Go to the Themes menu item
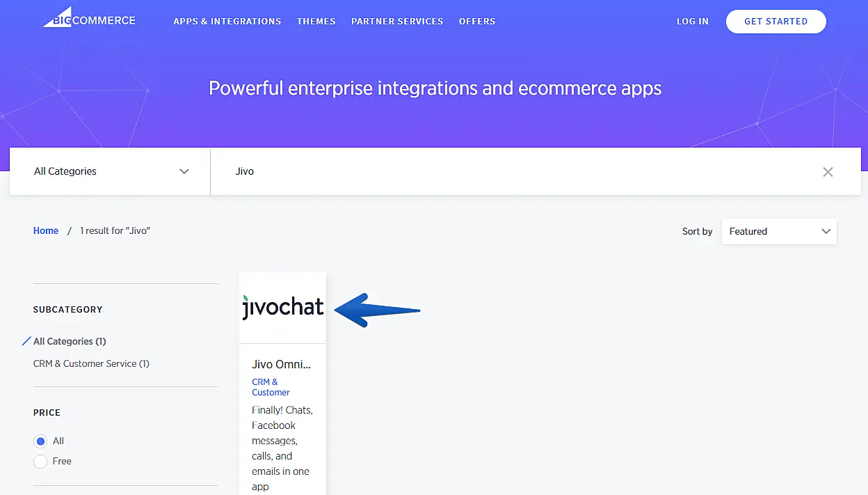This screenshot has height=495, width=868. (316, 22)
